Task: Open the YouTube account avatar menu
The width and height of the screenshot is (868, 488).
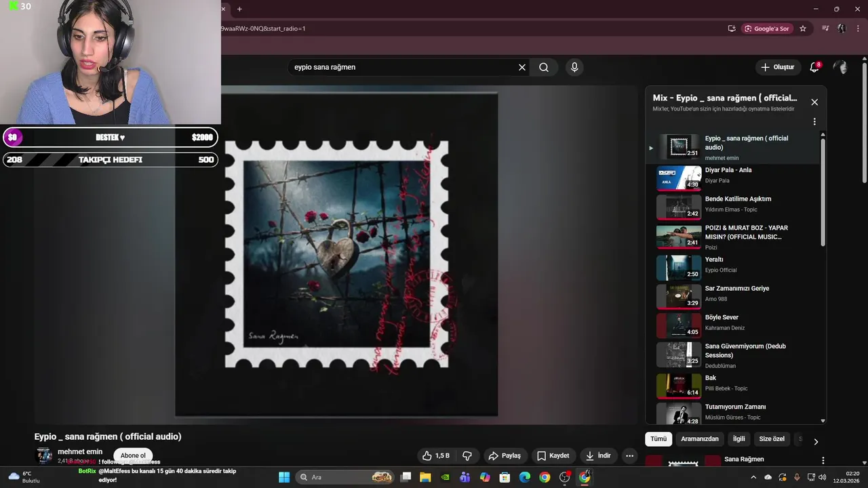Action: (x=840, y=67)
